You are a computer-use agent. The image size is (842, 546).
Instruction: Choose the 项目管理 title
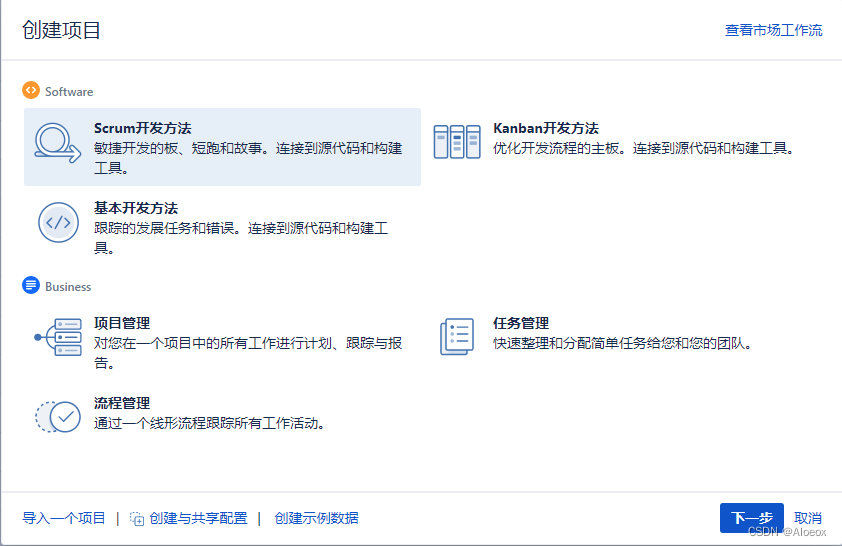point(122,323)
